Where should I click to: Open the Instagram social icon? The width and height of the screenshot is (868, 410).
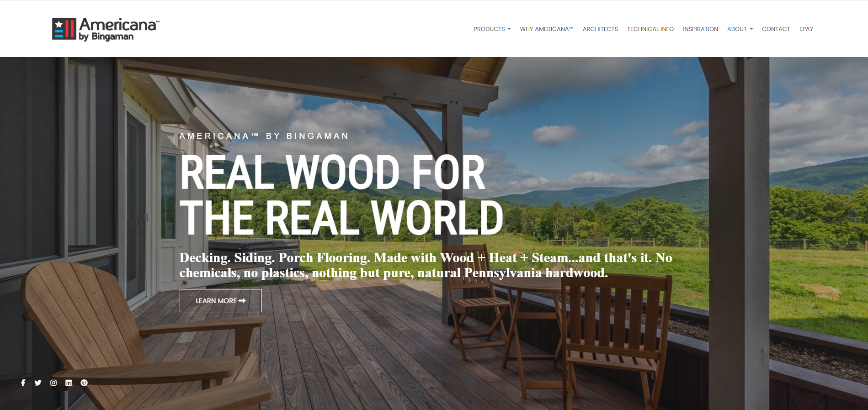[53, 383]
